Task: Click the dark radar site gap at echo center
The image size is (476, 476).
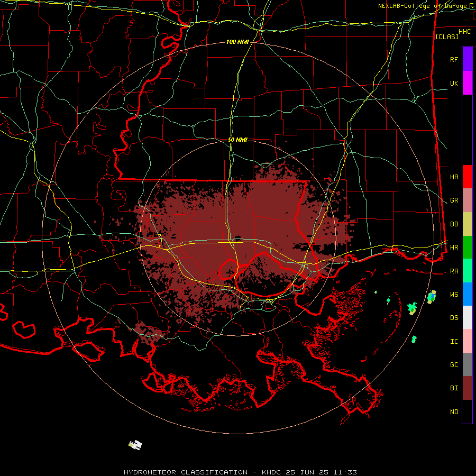Action: pos(237,238)
